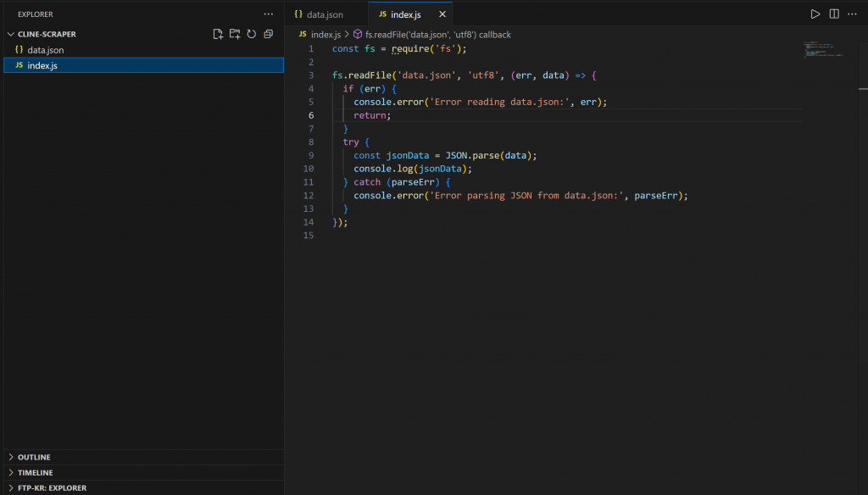Collapse the CLINE-SCRAPER folder section
This screenshot has height=495, width=868.
[47, 35]
